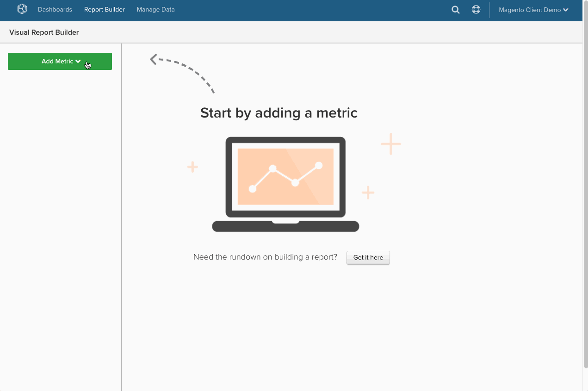Click the Start by adding a metric heading
Image resolution: width=588 pixels, height=391 pixels.
279,112
